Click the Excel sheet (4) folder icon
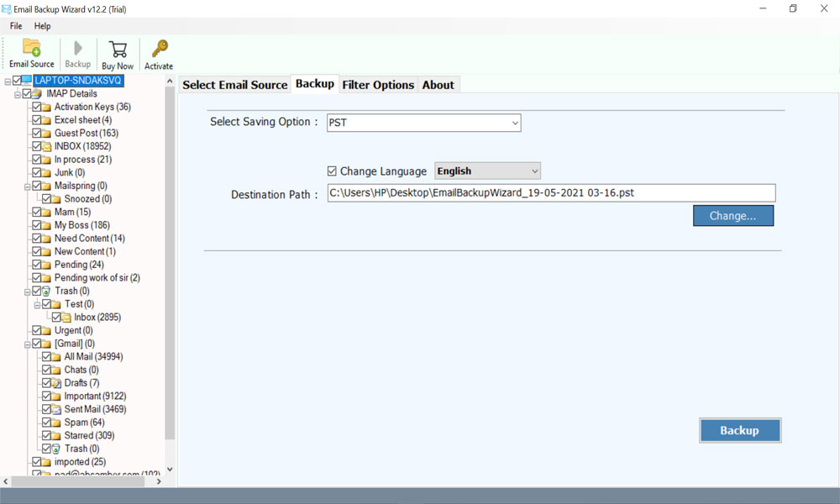Screen dimensions: 840x504 click(x=46, y=120)
